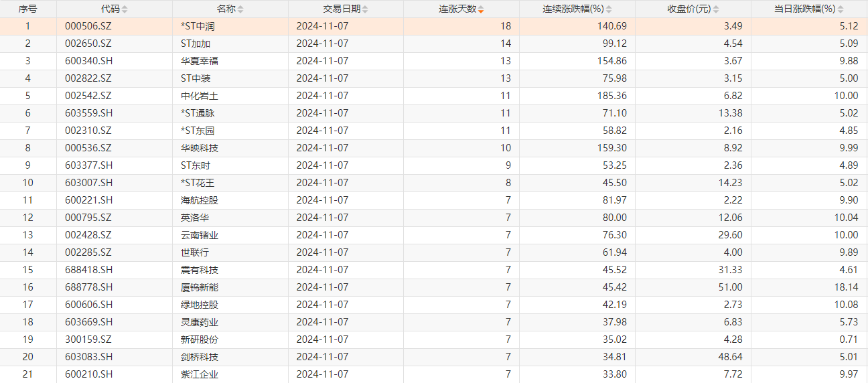Select stock code 002650.SZ
The width and height of the screenshot is (868, 383).
(x=88, y=44)
